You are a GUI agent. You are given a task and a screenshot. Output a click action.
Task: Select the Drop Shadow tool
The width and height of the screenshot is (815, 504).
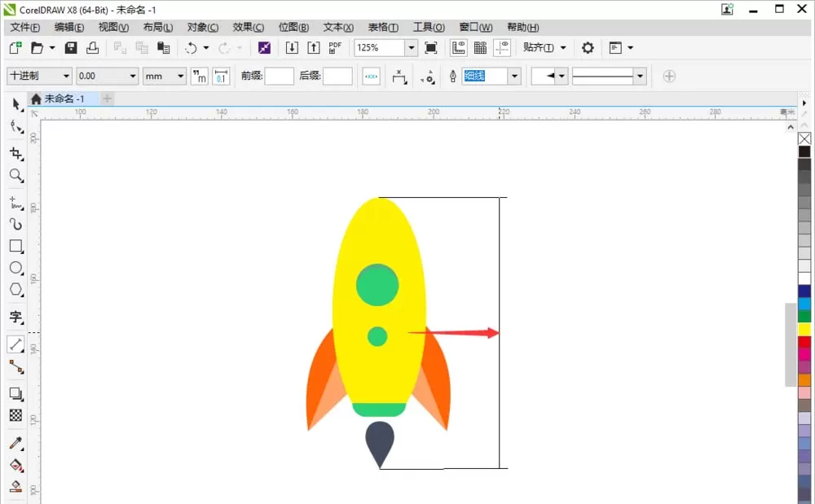point(16,394)
